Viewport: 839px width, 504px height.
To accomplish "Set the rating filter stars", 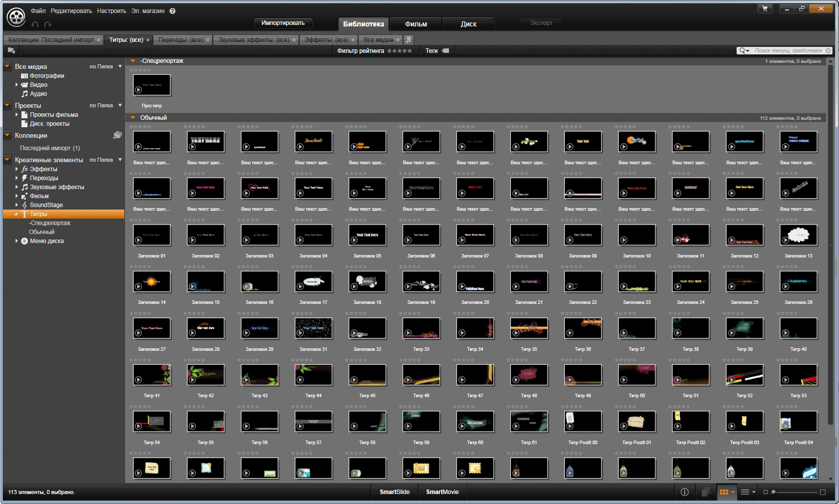I will pyautogui.click(x=400, y=51).
